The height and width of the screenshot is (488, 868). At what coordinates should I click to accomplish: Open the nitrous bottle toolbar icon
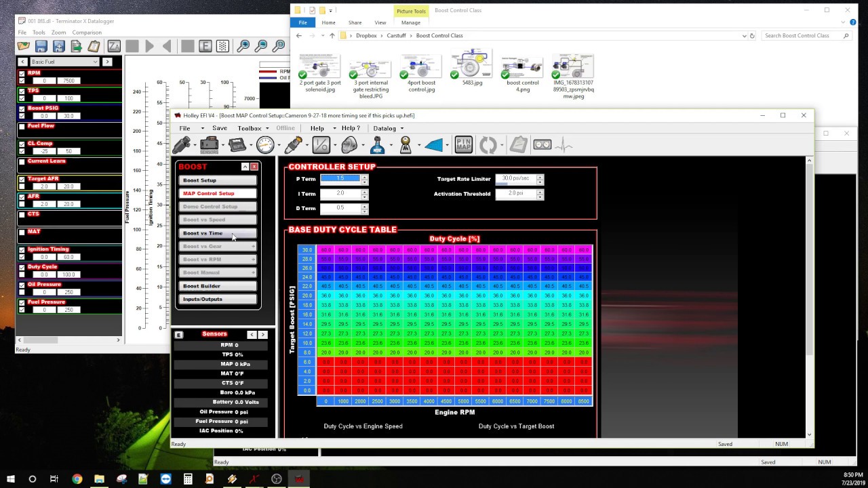pyautogui.click(x=377, y=144)
